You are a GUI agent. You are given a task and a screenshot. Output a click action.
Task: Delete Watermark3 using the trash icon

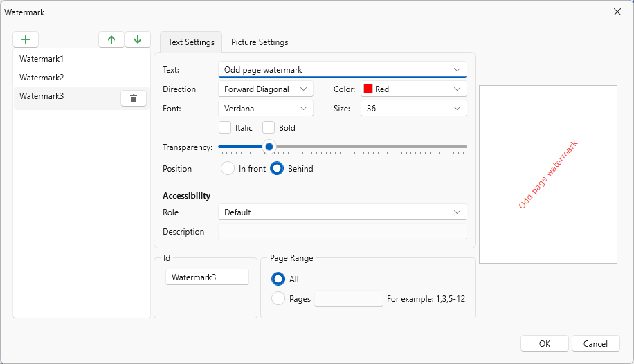coord(134,98)
